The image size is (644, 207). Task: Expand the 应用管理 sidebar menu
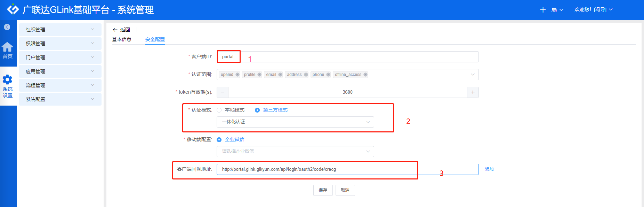pos(60,71)
